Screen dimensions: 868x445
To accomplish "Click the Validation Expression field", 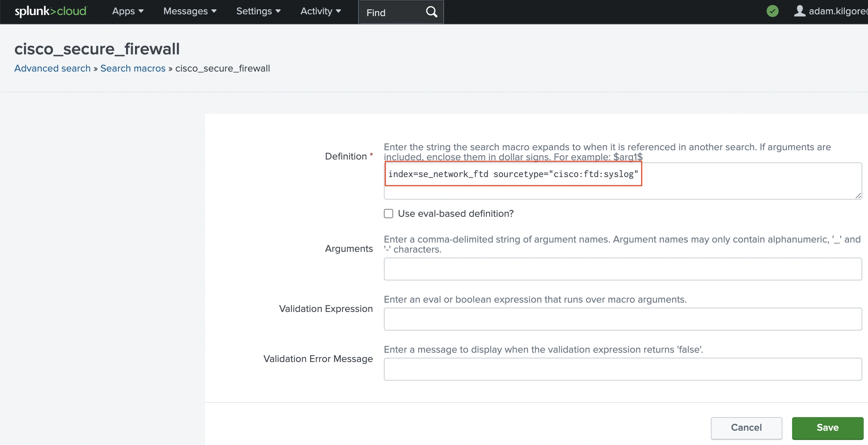I will coord(622,319).
